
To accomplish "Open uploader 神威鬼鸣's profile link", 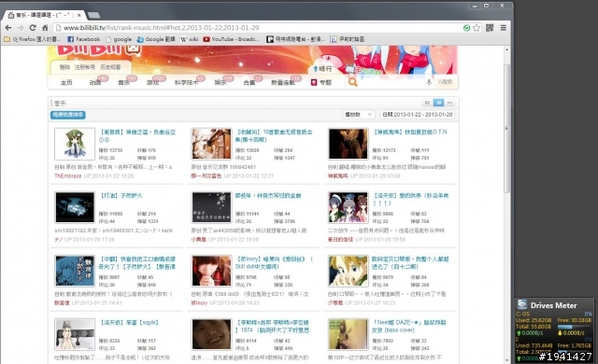I will pyautogui.click(x=338, y=175).
